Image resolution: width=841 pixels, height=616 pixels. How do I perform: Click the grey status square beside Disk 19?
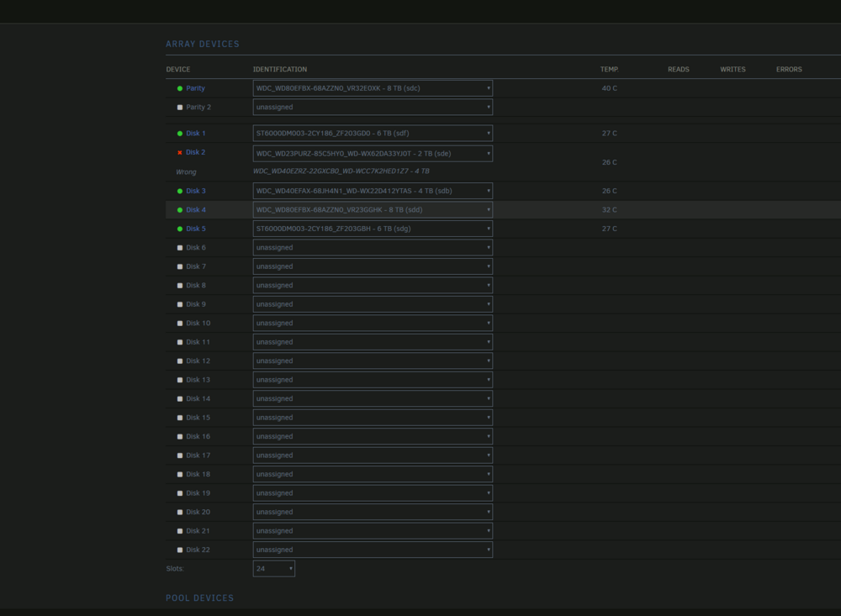coord(180,493)
